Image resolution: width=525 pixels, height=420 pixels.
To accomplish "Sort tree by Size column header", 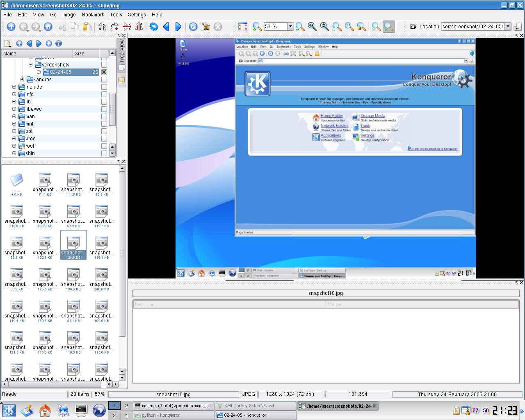I will (x=86, y=54).
